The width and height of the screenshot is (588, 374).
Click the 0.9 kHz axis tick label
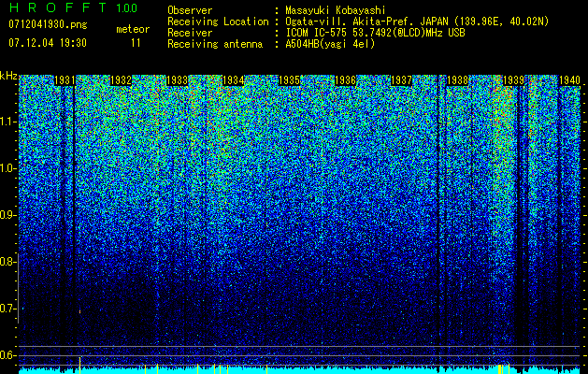click(8, 215)
